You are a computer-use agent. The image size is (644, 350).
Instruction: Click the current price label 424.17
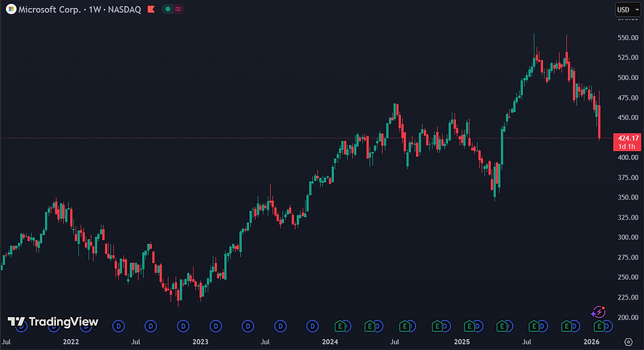click(x=627, y=139)
